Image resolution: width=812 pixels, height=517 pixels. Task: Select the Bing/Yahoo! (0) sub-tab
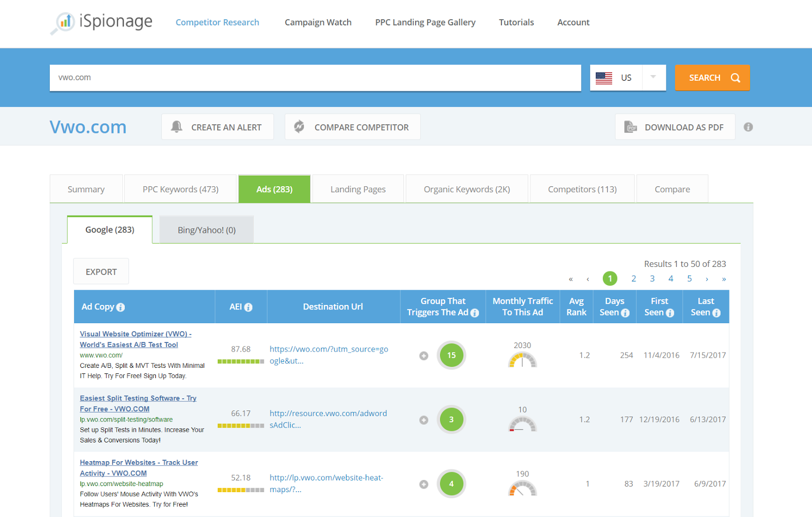[207, 230]
